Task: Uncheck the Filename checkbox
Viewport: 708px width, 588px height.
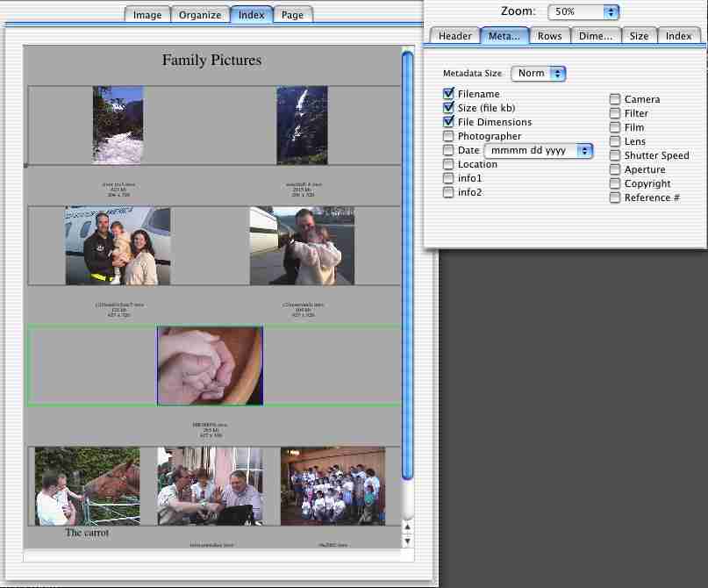Action: click(449, 94)
